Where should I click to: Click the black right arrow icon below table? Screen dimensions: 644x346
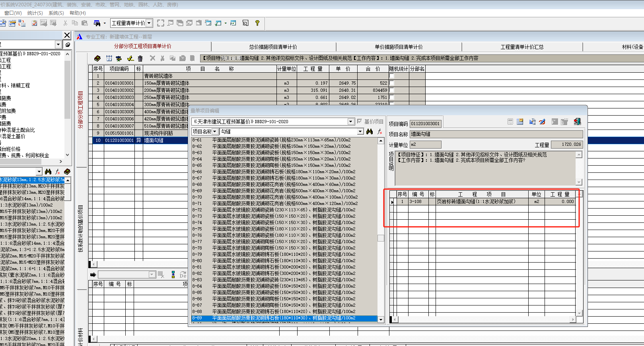93,274
